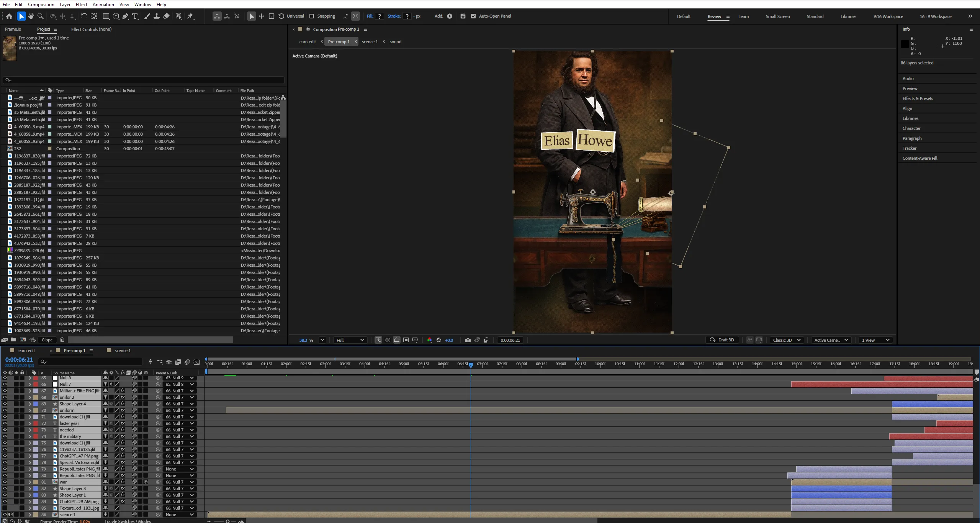This screenshot has width=980, height=523.
Task: Hide the Shape Layer 4 layer
Action: [x=5, y=404]
